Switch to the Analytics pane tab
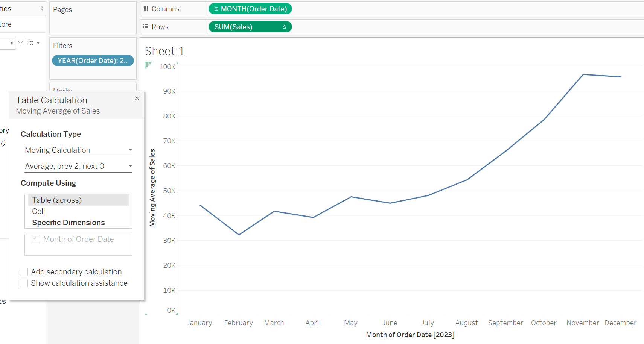Screen dimensions: 644x344 (x=5, y=8)
